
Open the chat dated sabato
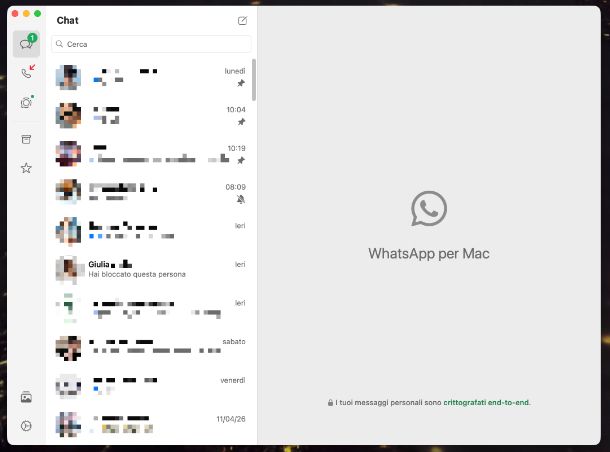151,347
